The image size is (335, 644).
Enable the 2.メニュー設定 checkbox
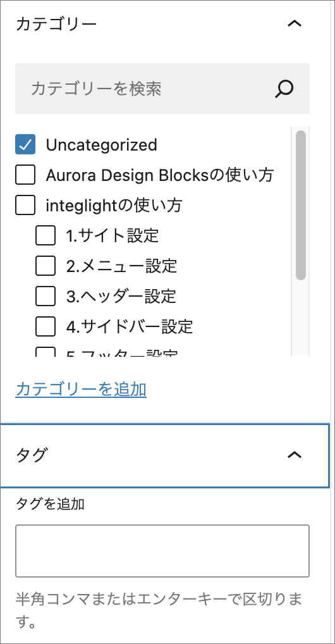tap(45, 266)
